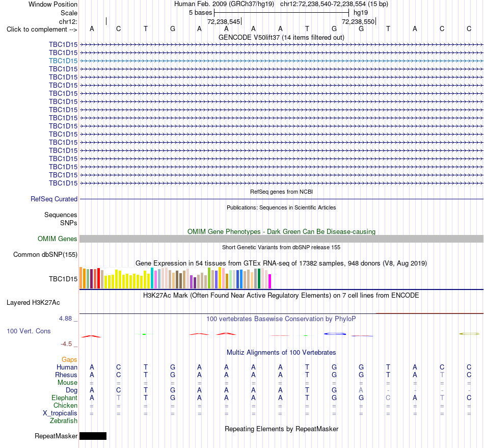Open the 'RefSeq genes from NCBI' track title
The width and height of the screenshot is (484, 448).
tap(281, 192)
